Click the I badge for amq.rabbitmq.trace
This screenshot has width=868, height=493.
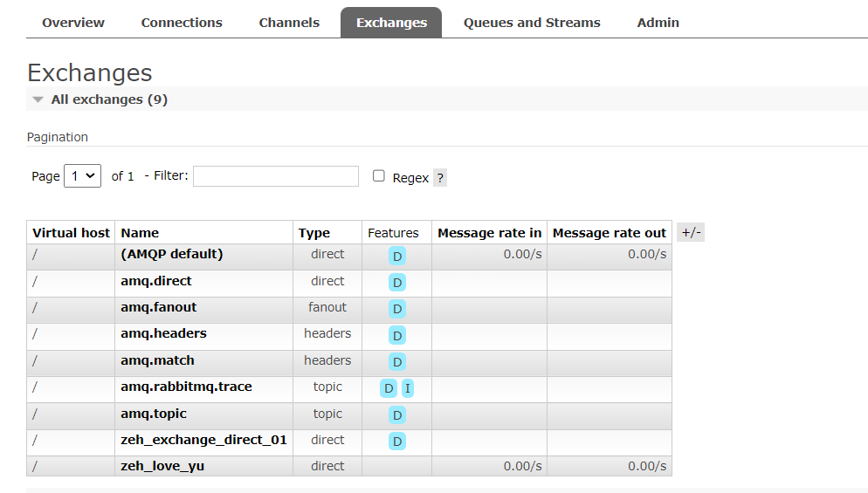point(407,388)
